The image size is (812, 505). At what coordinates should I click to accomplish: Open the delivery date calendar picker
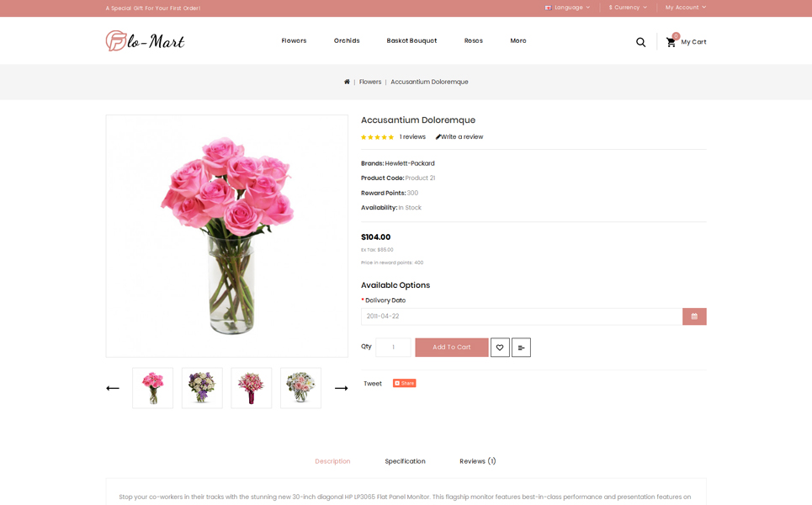[694, 316]
